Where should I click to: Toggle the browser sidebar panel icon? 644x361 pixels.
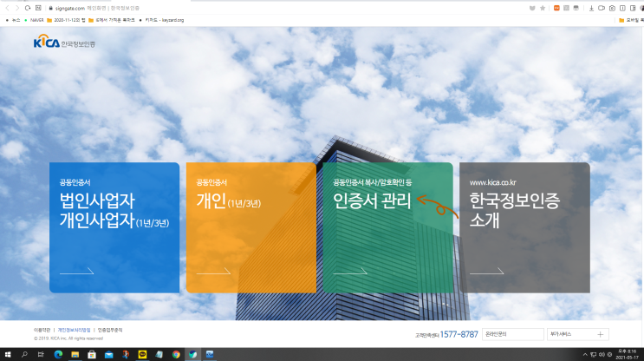click(633, 8)
